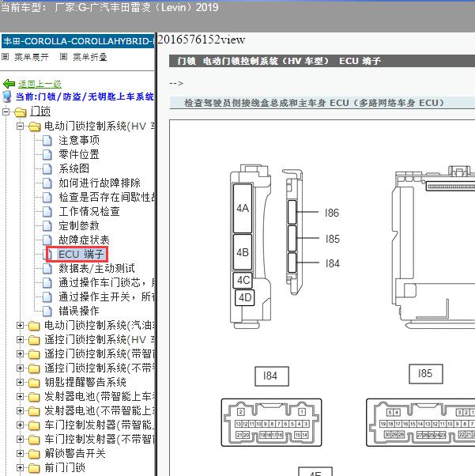Screen dimensions: 475x476
Task: Expand 发射器电池(不带智能上 folder
Action: (x=20, y=410)
